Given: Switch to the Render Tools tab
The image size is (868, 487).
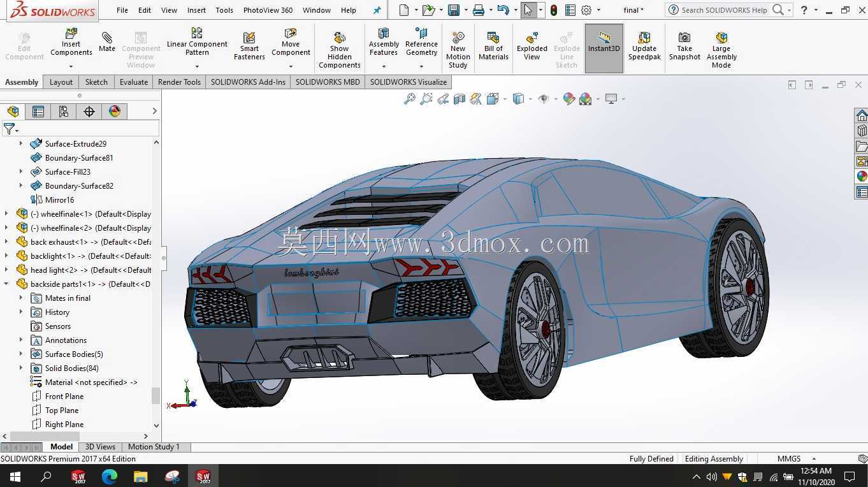Looking at the screenshot, I should click(x=179, y=82).
